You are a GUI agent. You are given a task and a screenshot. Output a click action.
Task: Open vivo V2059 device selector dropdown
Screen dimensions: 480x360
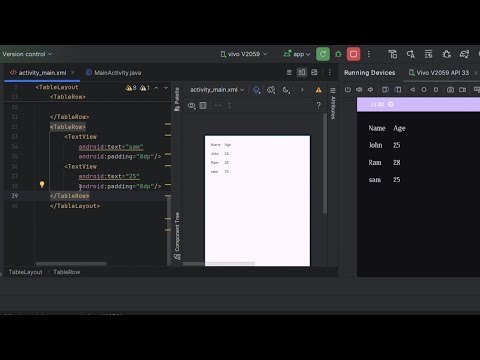pyautogui.click(x=243, y=54)
